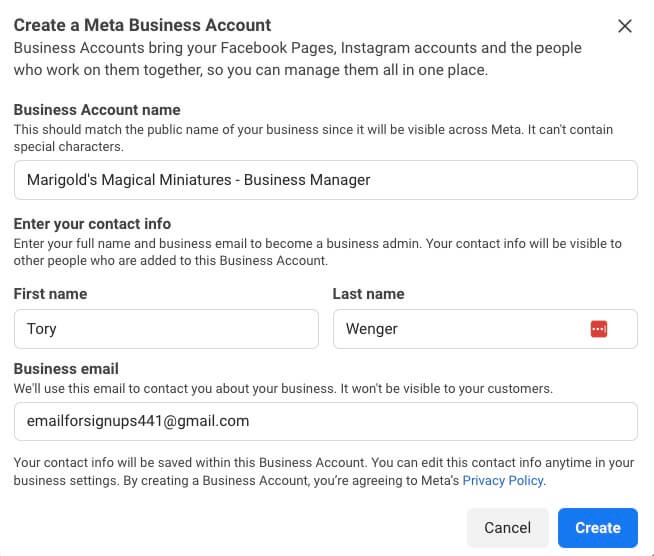The image size is (654, 556).
Task: Click the description about Facebook Pages and Instagram accounts
Action: coord(297,59)
